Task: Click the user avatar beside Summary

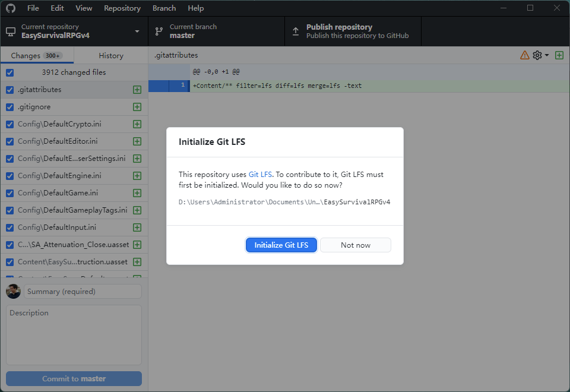Action: point(14,291)
